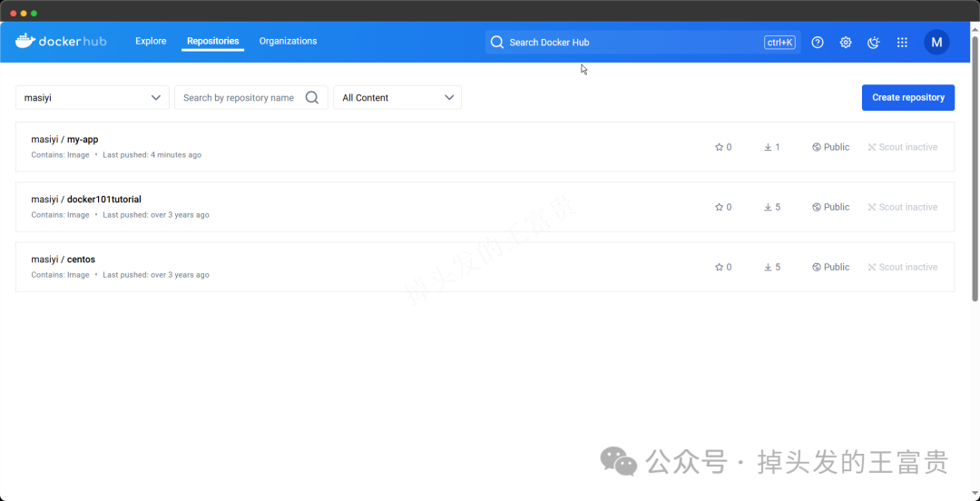Image resolution: width=980 pixels, height=501 pixels.
Task: Click the macOS green maximize window button
Action: point(34,13)
